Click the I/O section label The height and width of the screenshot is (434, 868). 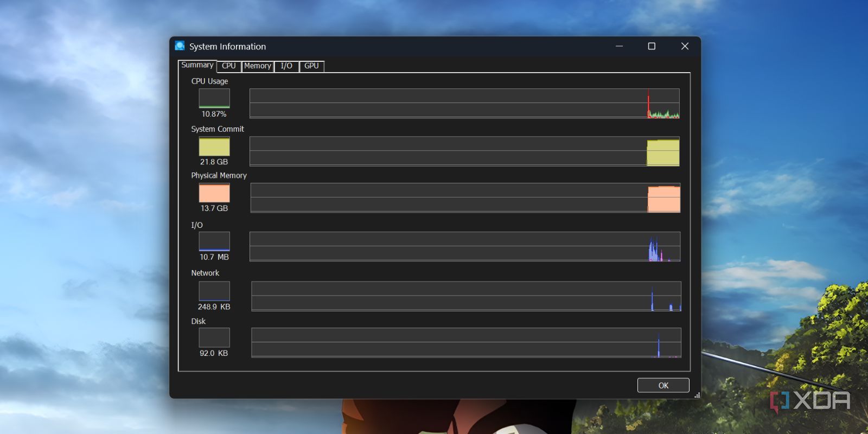click(197, 225)
